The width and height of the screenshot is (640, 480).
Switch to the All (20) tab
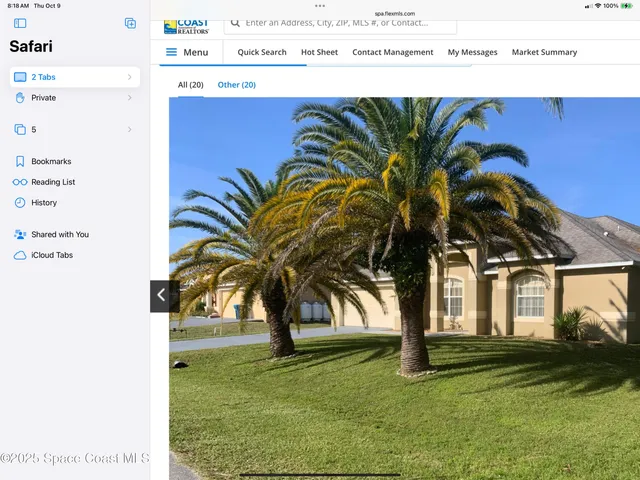pyautogui.click(x=190, y=85)
